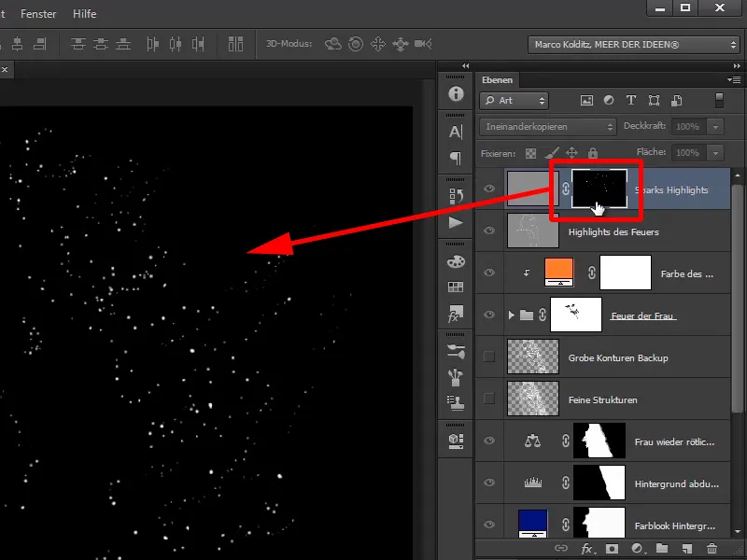Screen dimensions: 747x560
Task: Select the 3D slide icon
Action: 401,44
